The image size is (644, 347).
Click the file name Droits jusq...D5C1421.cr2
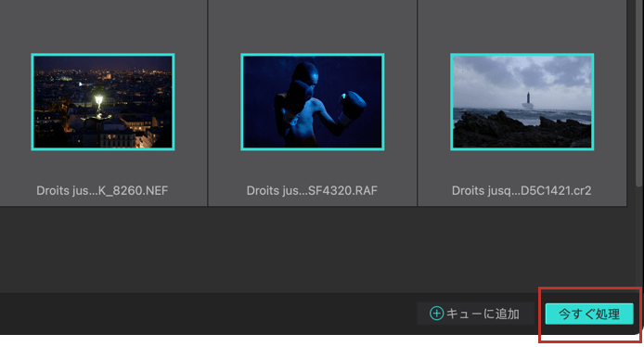(x=522, y=190)
